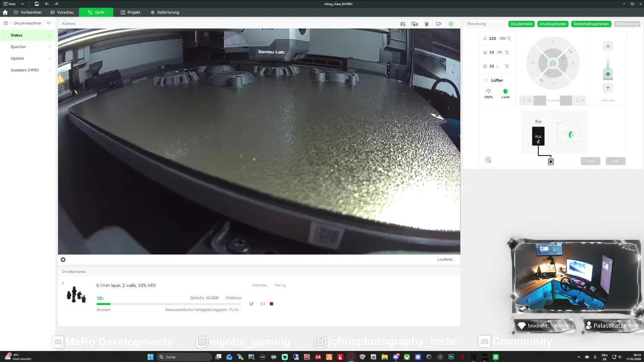Toggle the video recording icon above camera

(x=427, y=24)
